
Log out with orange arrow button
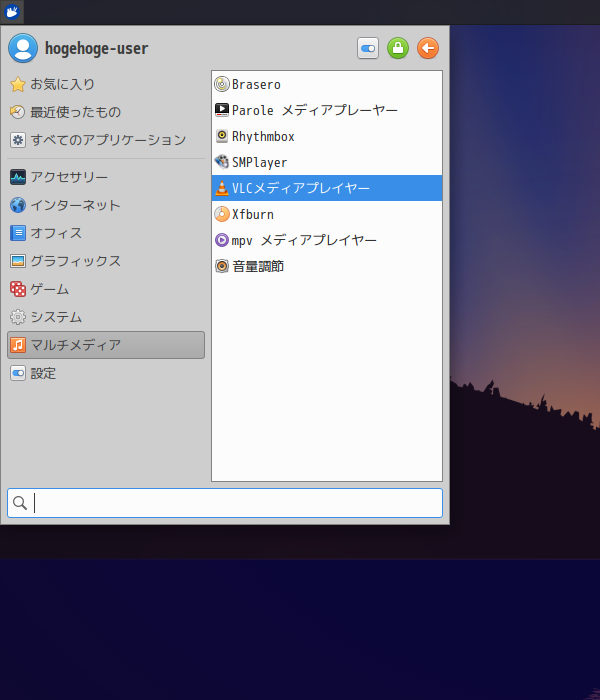tap(428, 48)
